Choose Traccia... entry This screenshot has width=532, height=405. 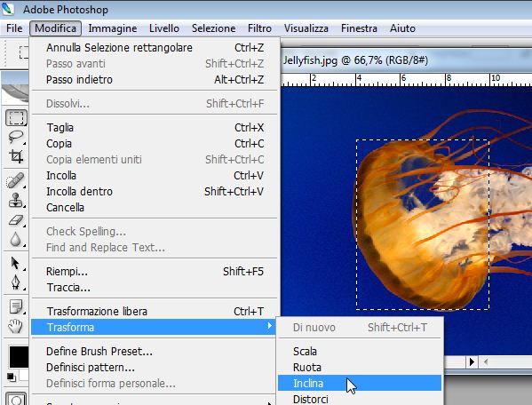[155, 287]
